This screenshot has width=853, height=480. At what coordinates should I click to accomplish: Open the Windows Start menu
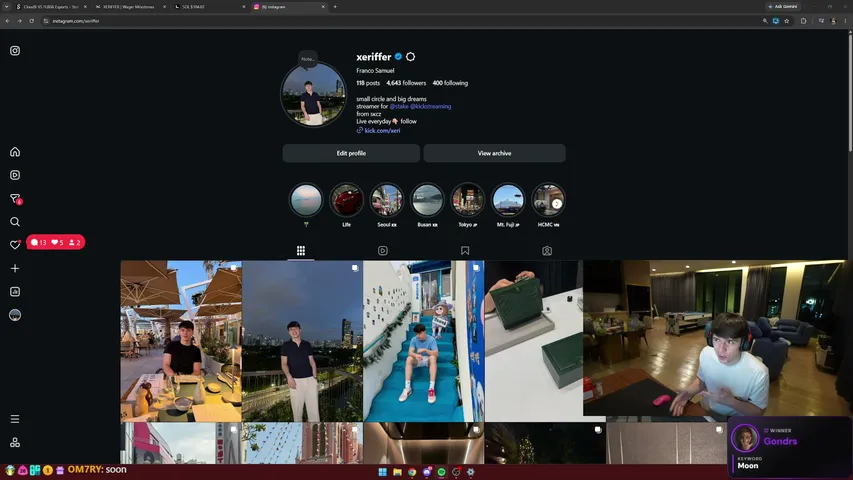point(382,472)
